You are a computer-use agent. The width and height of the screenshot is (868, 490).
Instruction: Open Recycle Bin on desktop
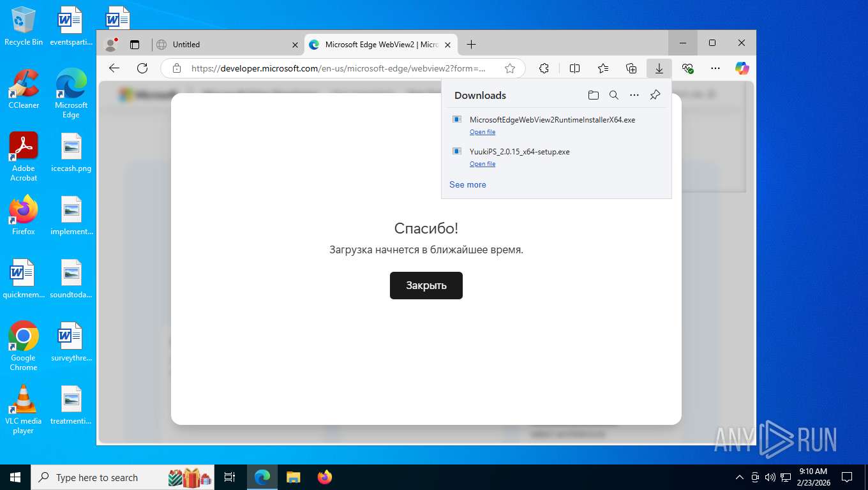pyautogui.click(x=24, y=27)
